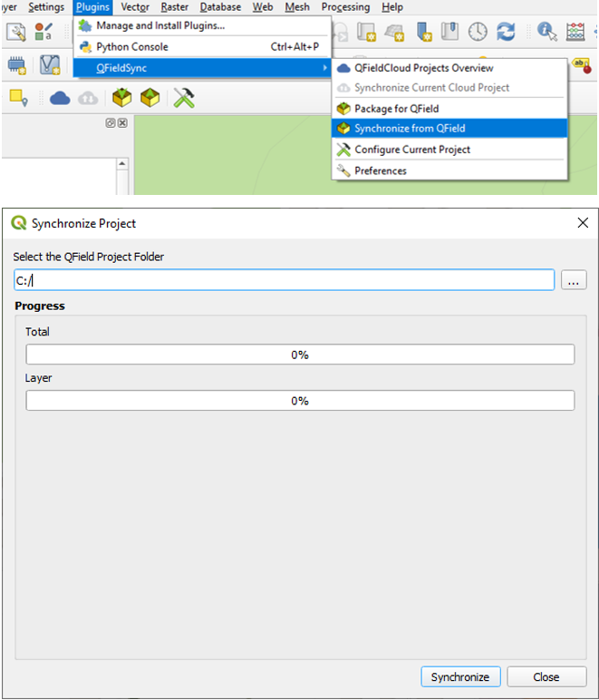This screenshot has height=700, width=599.
Task: Open the Plugins menu
Action: [x=92, y=7]
